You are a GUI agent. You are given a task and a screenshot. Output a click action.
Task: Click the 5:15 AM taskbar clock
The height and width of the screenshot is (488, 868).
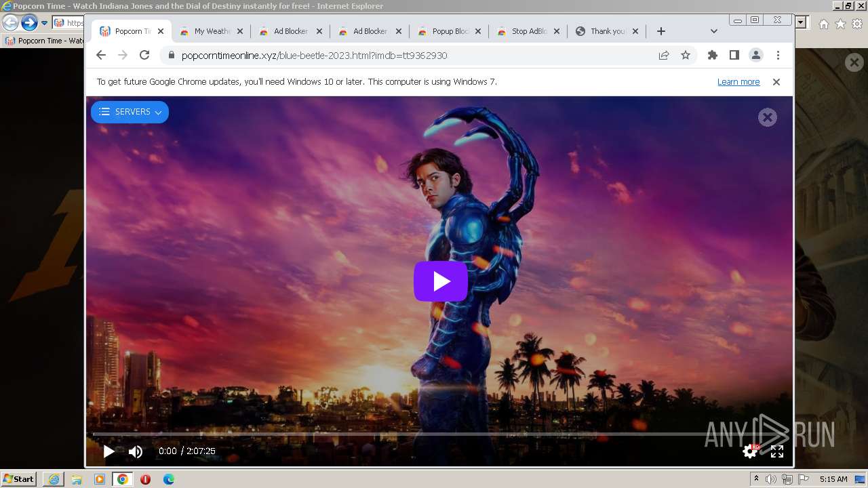tap(833, 479)
